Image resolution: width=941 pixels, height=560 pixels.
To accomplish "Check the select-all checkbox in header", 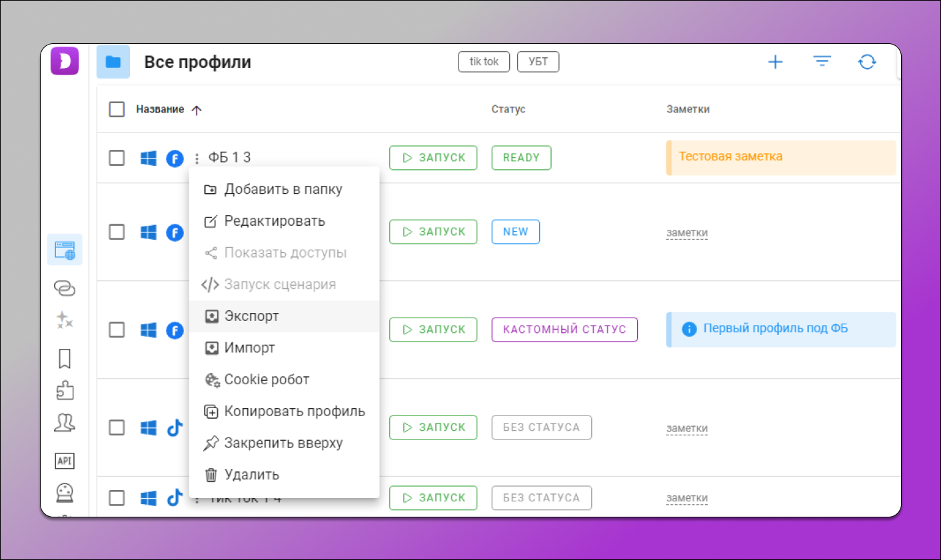I will click(x=117, y=109).
